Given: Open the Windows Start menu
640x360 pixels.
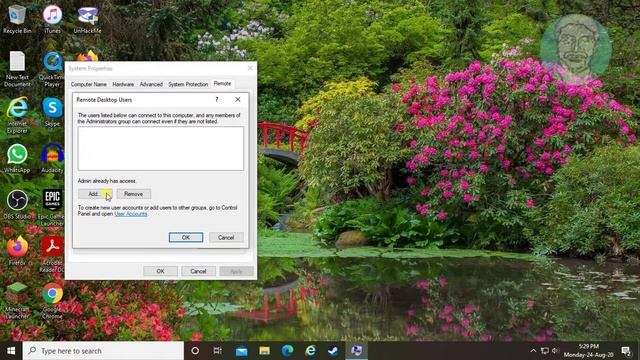Looking at the screenshot, I should coord(11,351).
